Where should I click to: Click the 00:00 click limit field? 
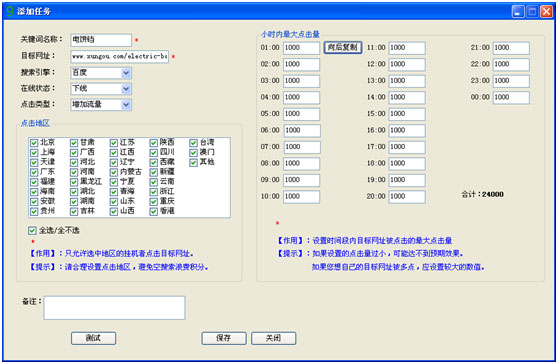(511, 97)
